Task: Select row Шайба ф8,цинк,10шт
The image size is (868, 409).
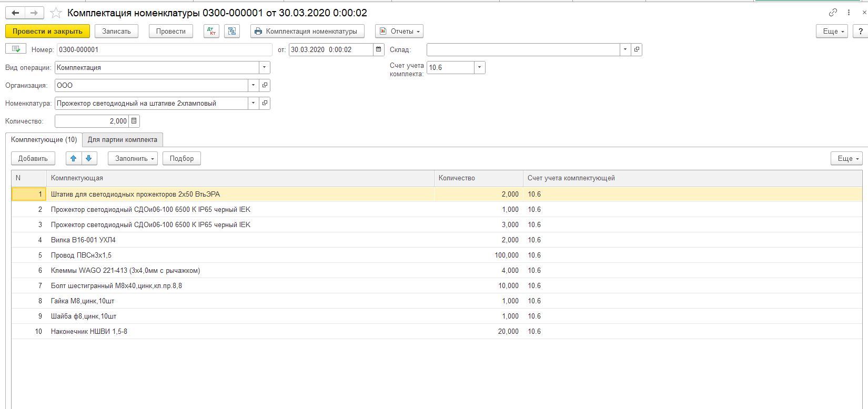Action: point(437,316)
